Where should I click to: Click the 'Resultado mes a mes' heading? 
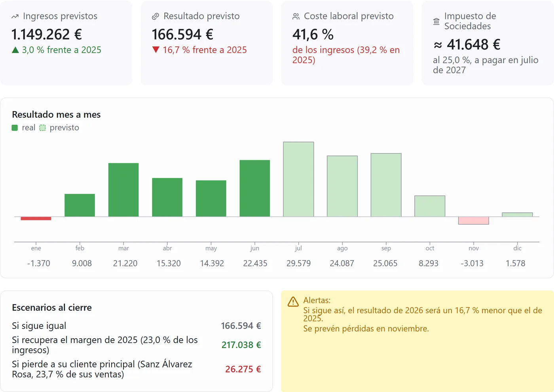click(x=56, y=115)
